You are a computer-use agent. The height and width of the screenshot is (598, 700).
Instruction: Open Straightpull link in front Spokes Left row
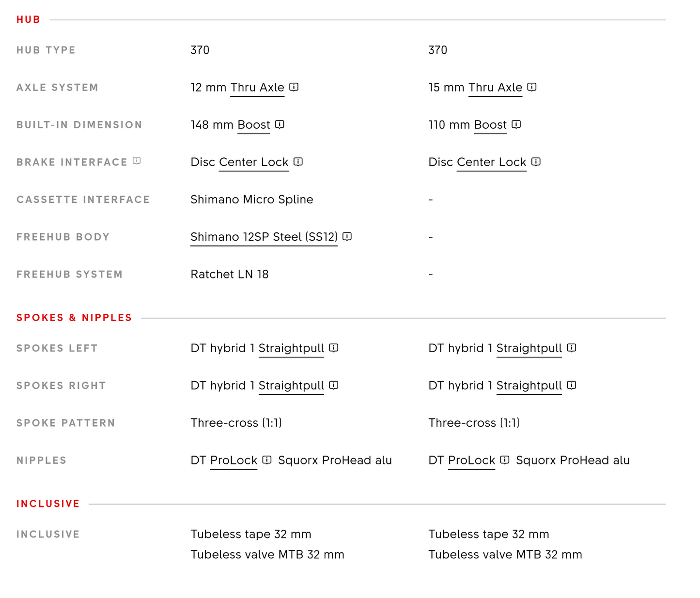click(x=529, y=349)
